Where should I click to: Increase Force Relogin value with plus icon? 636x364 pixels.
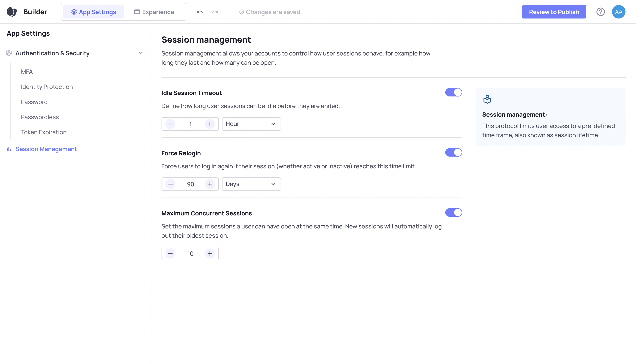(210, 184)
